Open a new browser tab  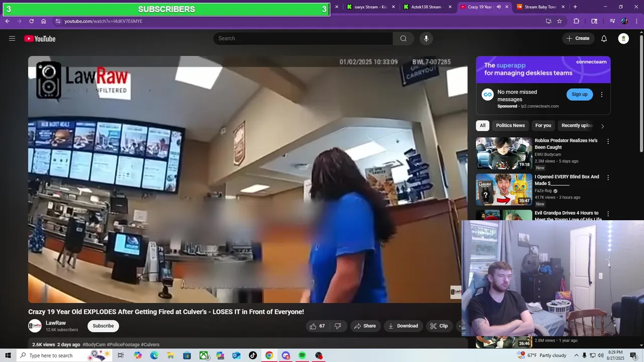coord(575,7)
